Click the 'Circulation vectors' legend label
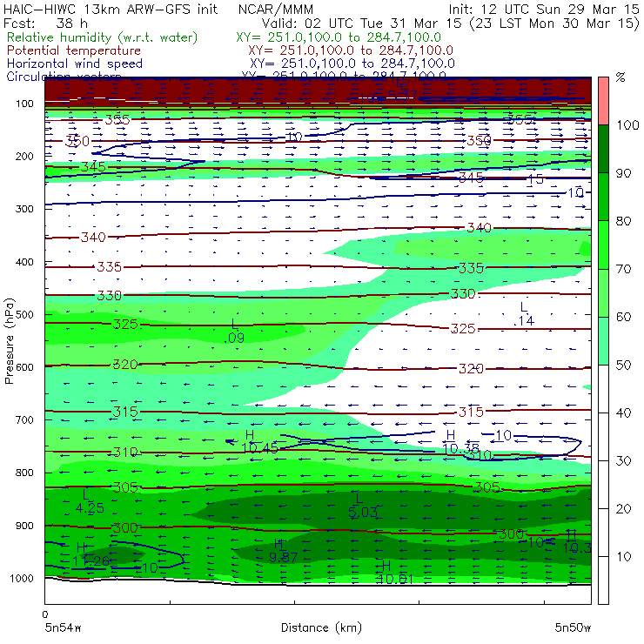Screen dimensions: 644x644 [x=64, y=76]
